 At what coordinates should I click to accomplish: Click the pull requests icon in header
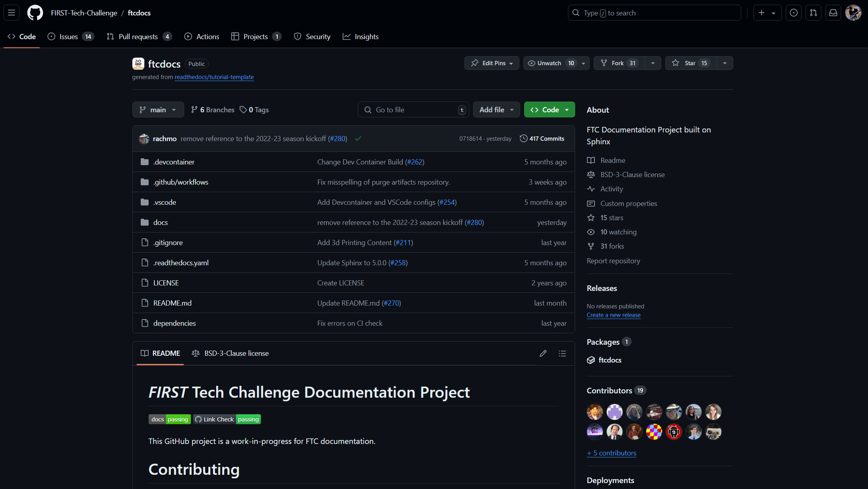coord(813,13)
